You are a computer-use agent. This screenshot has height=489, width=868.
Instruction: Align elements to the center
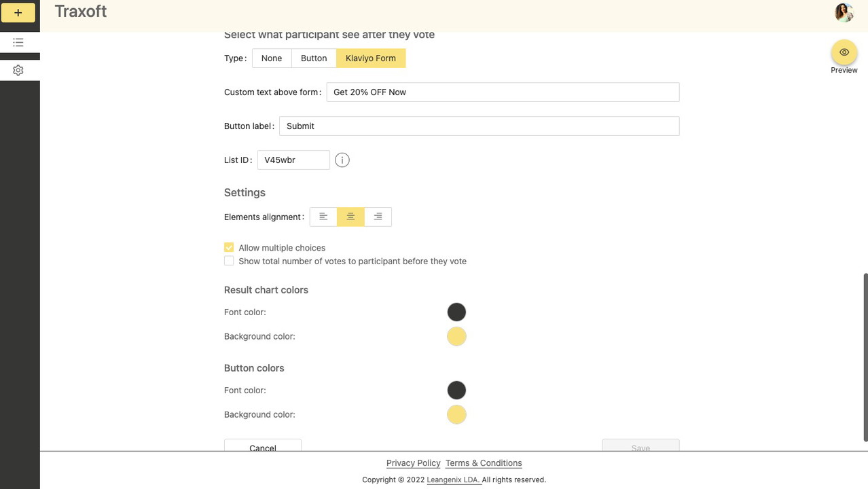(350, 217)
